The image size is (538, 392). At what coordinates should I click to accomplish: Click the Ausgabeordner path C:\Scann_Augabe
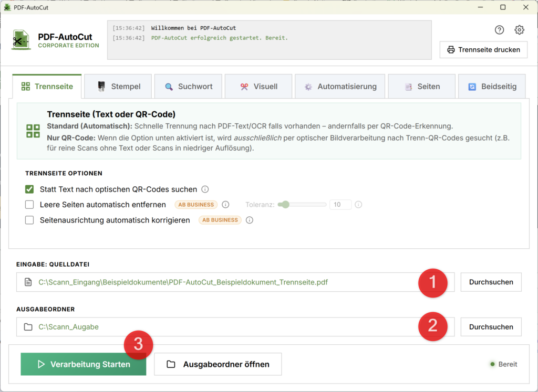coord(69,327)
